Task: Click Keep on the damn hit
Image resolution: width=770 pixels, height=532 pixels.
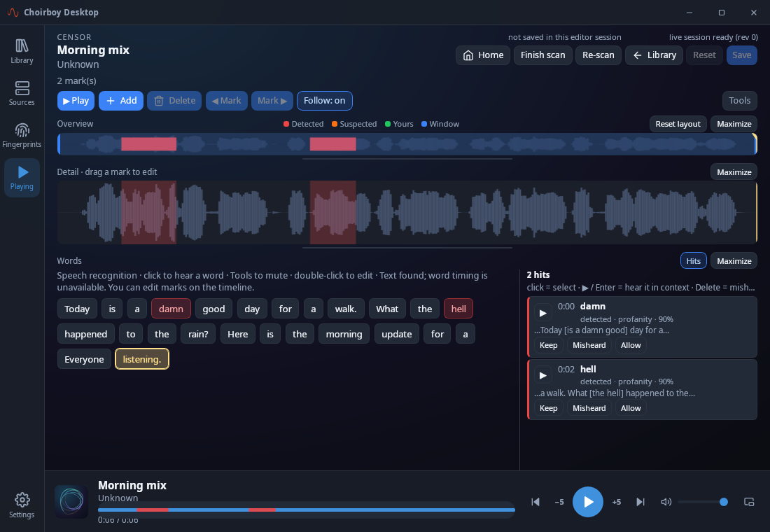Action: [x=548, y=345]
